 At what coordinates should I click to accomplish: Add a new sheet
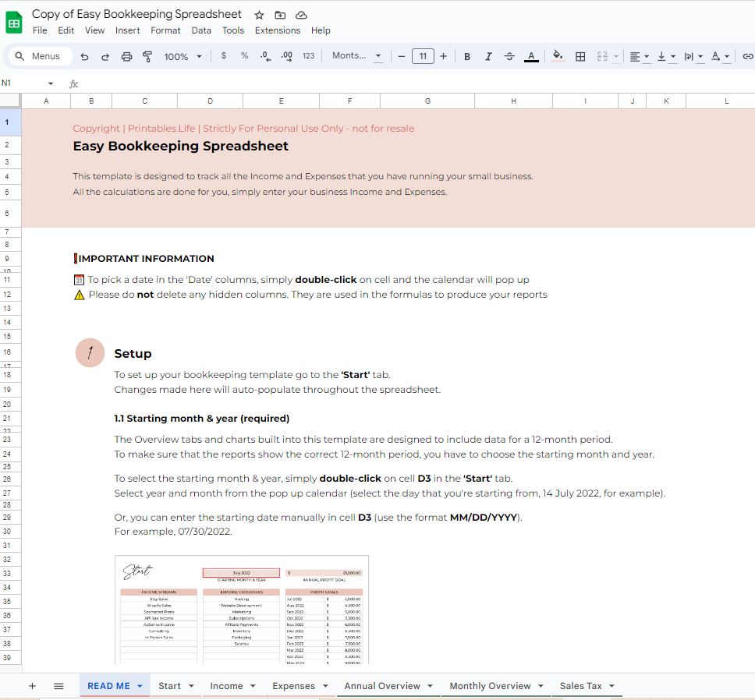tap(32, 686)
